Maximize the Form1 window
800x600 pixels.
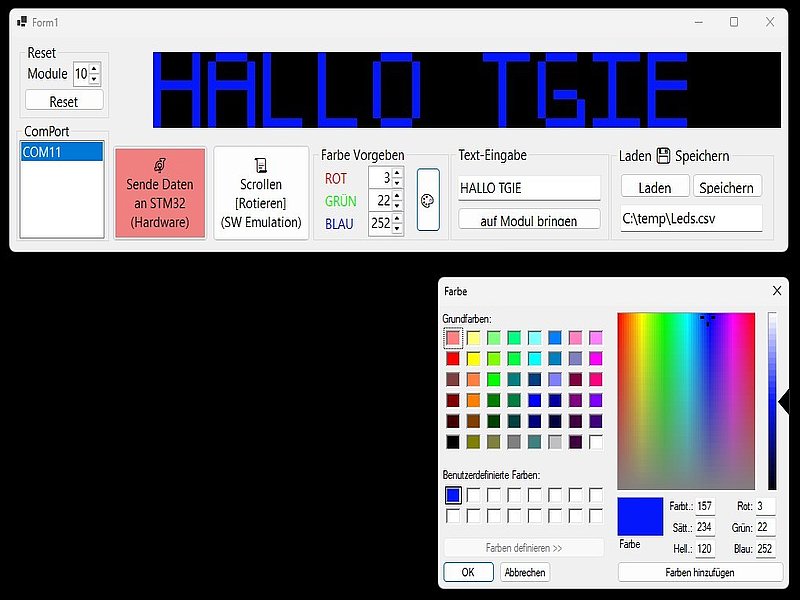[734, 22]
